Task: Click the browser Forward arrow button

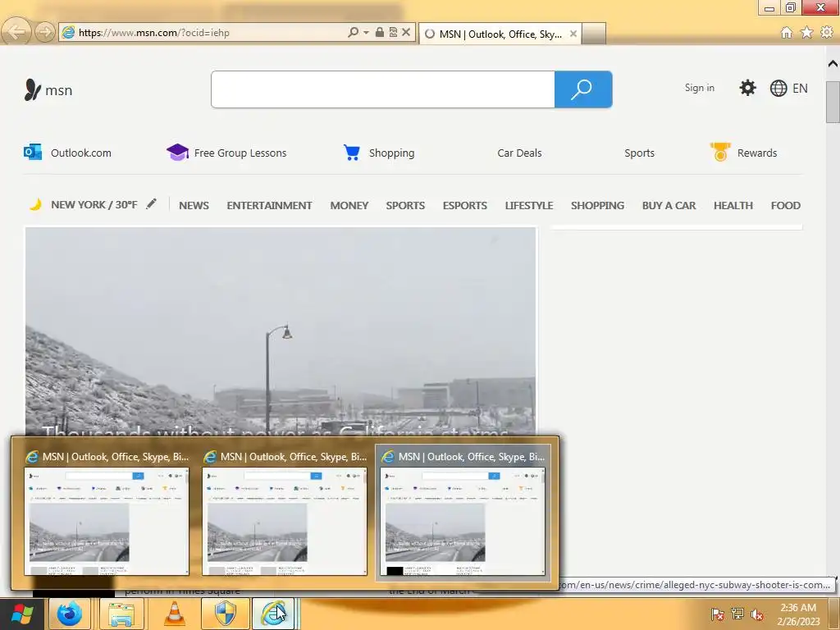Action: click(45, 32)
